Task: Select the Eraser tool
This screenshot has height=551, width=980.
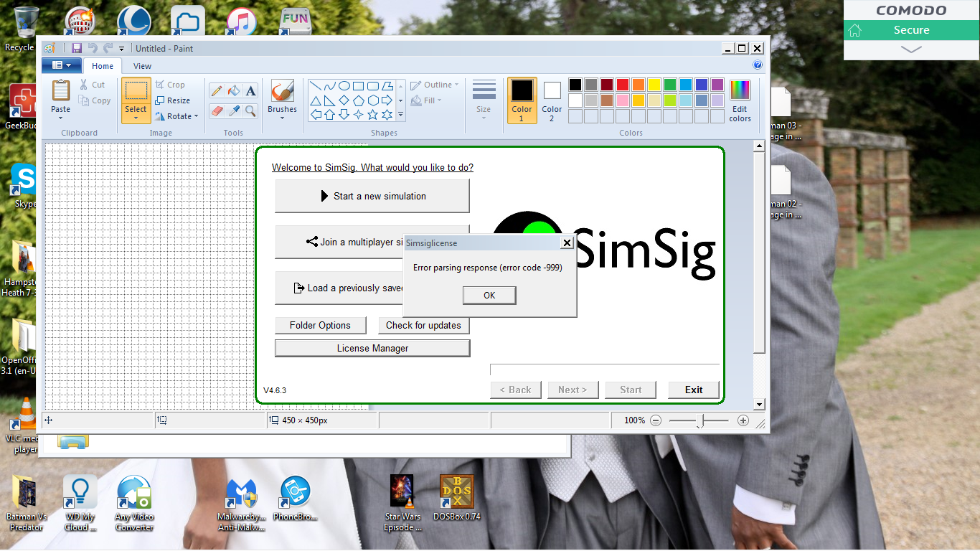Action: pos(216,110)
